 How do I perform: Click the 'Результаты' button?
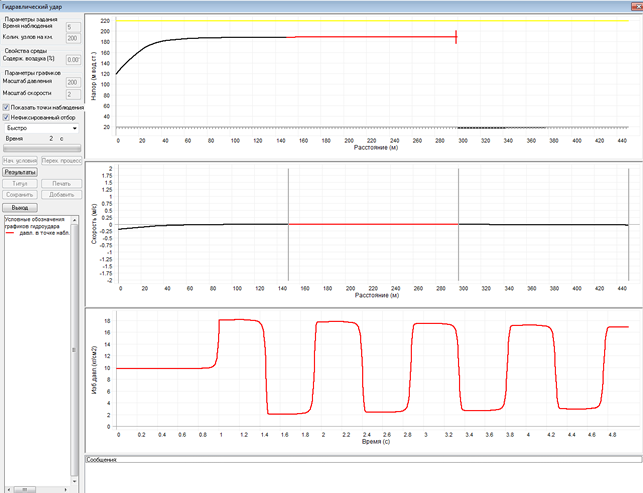[x=20, y=172]
